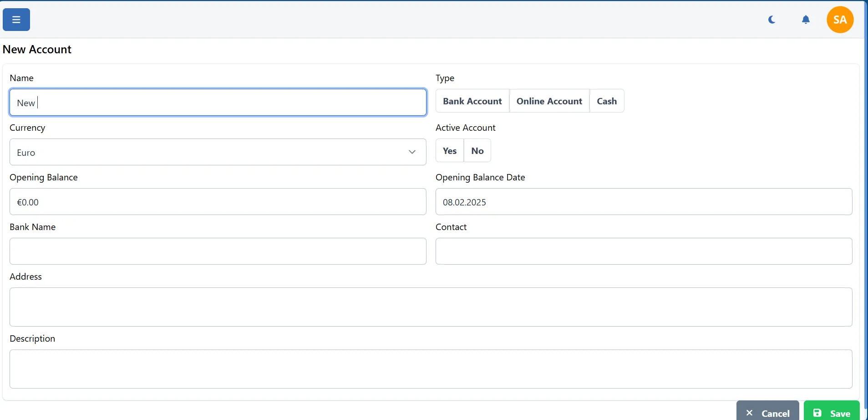868x420 pixels.
Task: Set Active Account to No
Action: pos(477,150)
